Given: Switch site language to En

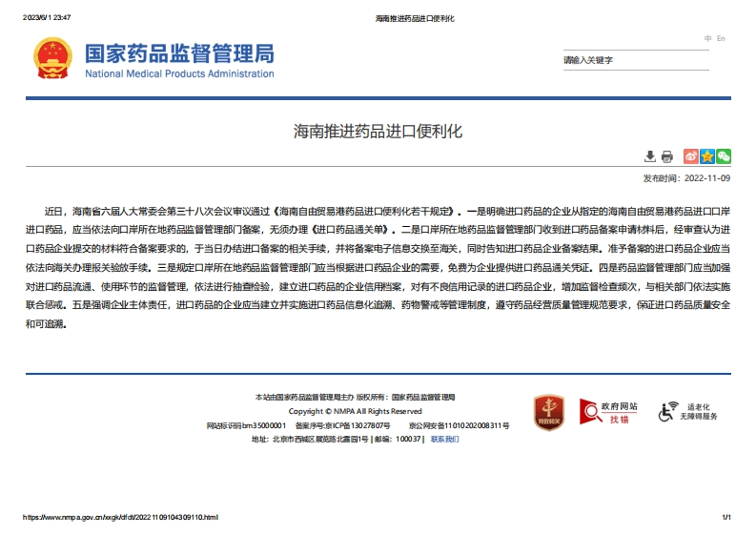Looking at the screenshot, I should [721, 38].
